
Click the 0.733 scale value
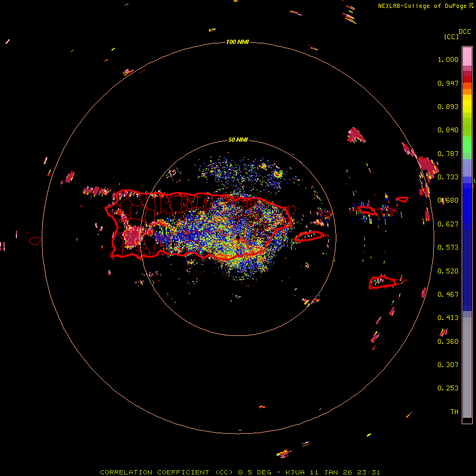point(448,177)
